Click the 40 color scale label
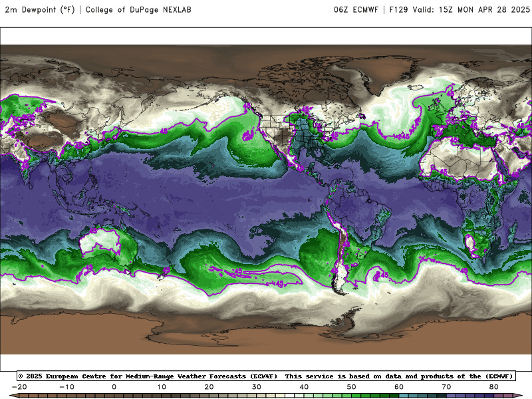 pyautogui.click(x=304, y=387)
